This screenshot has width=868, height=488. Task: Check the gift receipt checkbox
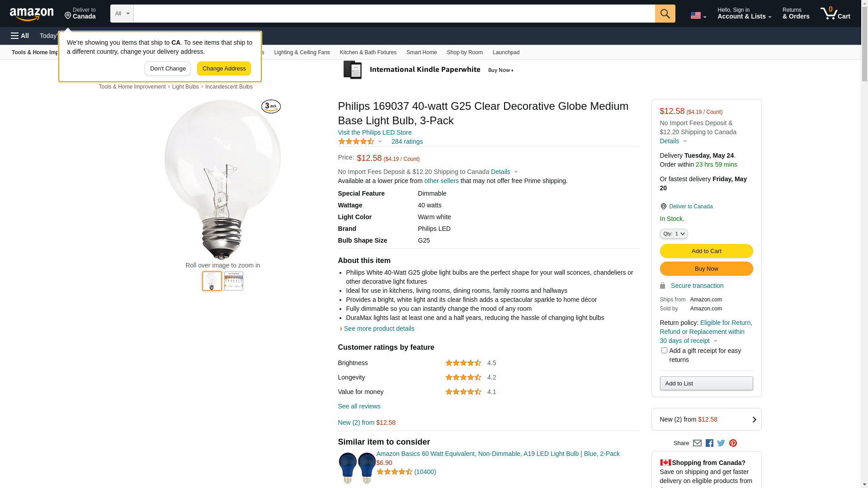[x=664, y=351]
